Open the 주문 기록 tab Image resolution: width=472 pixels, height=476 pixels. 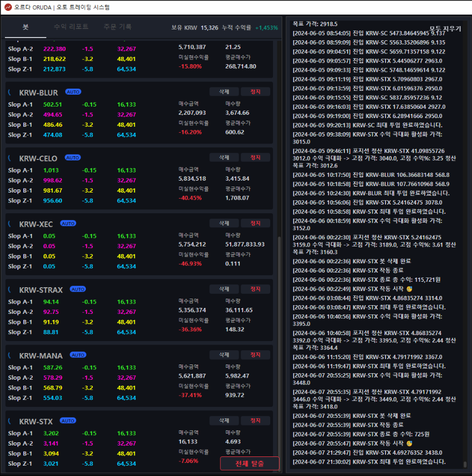117,27
